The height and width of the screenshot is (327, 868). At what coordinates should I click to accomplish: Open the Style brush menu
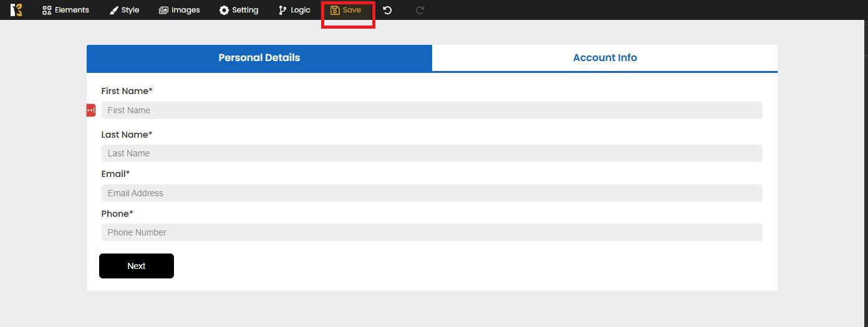(124, 10)
